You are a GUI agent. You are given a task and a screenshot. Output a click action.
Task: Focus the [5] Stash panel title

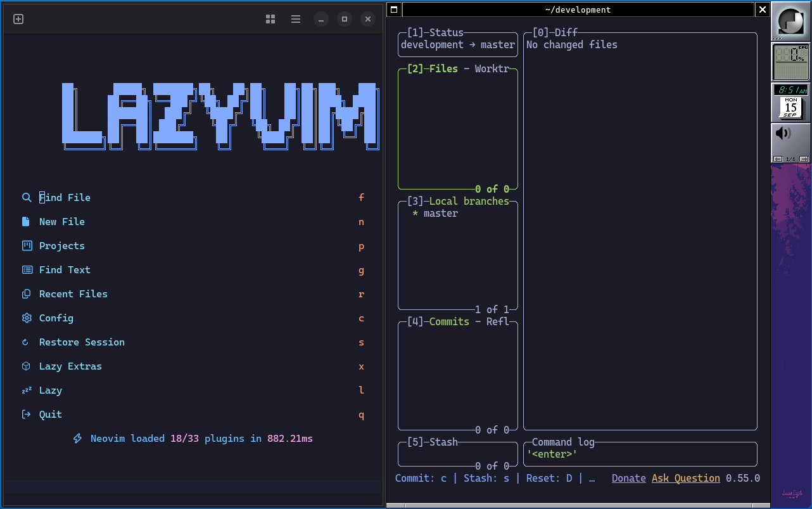[432, 442]
